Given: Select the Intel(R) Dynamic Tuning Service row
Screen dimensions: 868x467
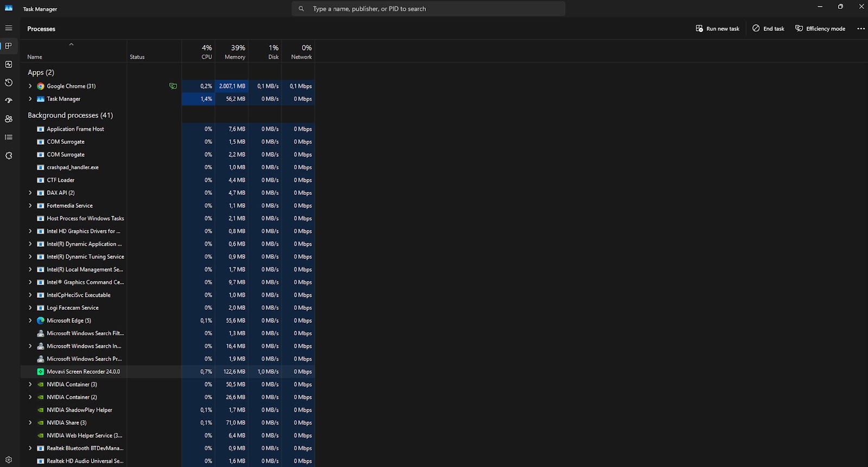Looking at the screenshot, I should pos(168,257).
